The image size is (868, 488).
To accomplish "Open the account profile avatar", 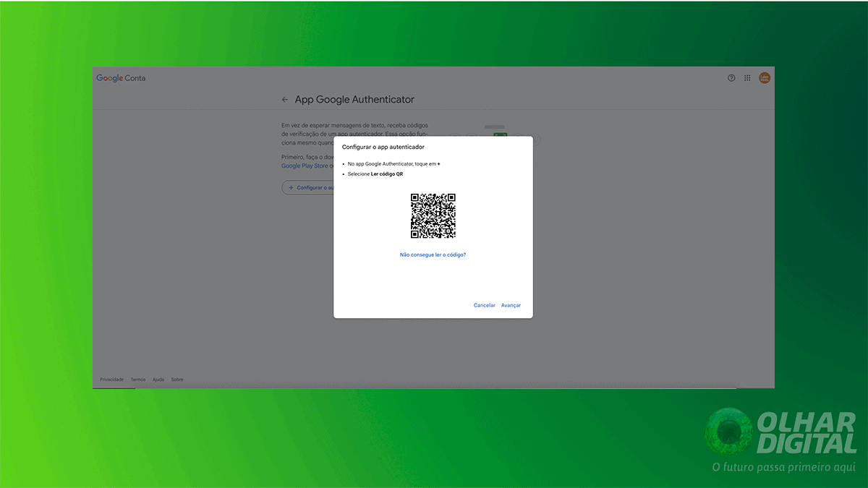I will coord(765,77).
